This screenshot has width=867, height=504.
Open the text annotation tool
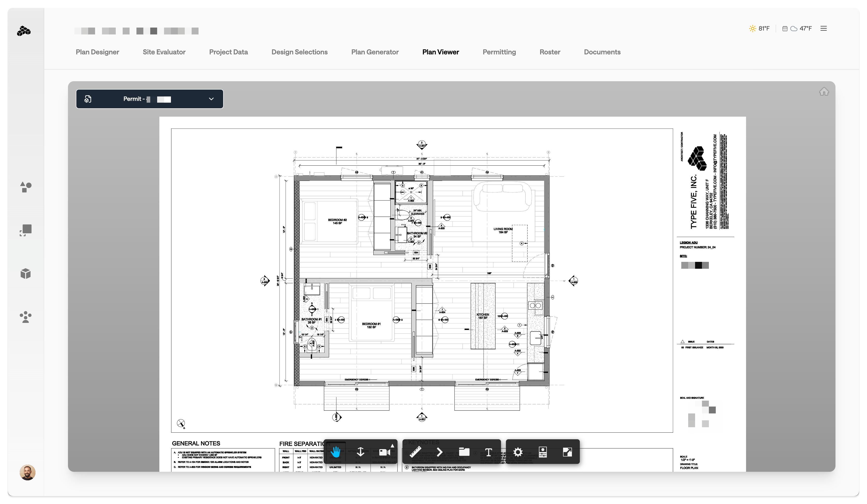point(488,452)
